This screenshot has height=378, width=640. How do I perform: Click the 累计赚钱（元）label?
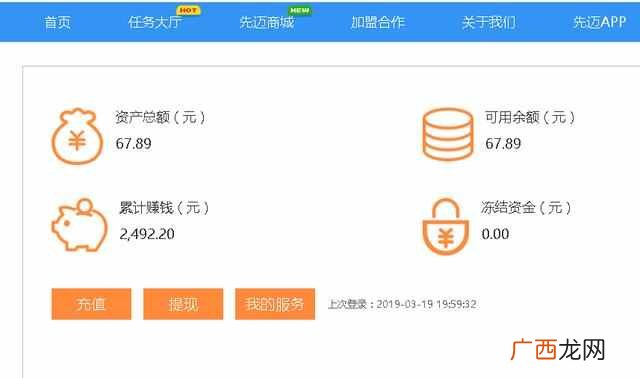[164, 208]
